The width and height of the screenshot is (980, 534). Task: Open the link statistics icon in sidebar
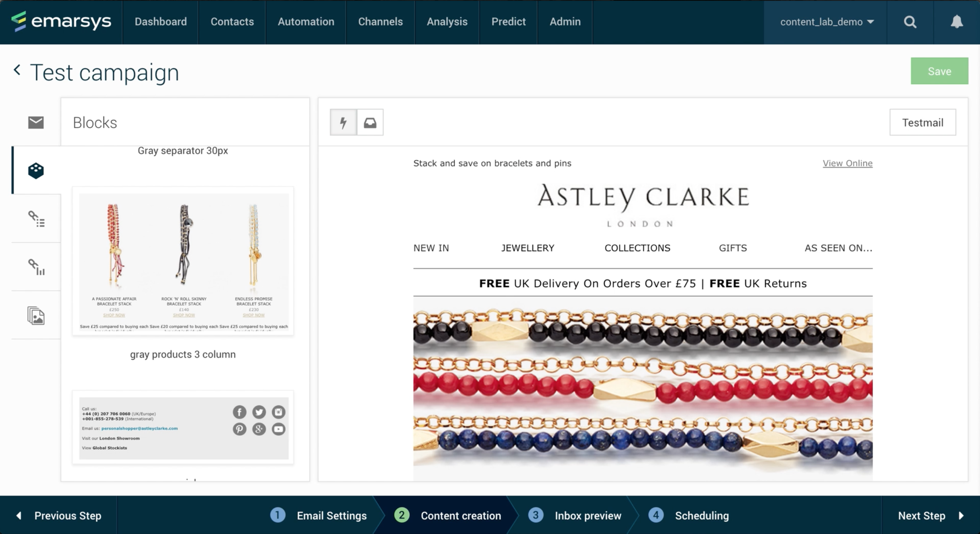pyautogui.click(x=36, y=267)
